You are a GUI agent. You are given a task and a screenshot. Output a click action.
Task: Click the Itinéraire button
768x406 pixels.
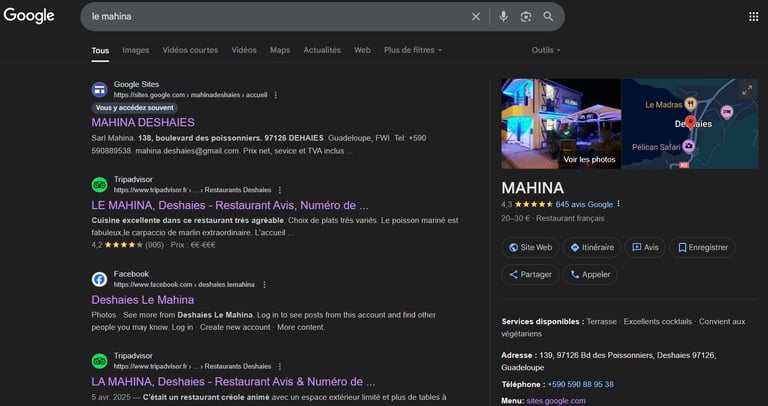pos(592,247)
